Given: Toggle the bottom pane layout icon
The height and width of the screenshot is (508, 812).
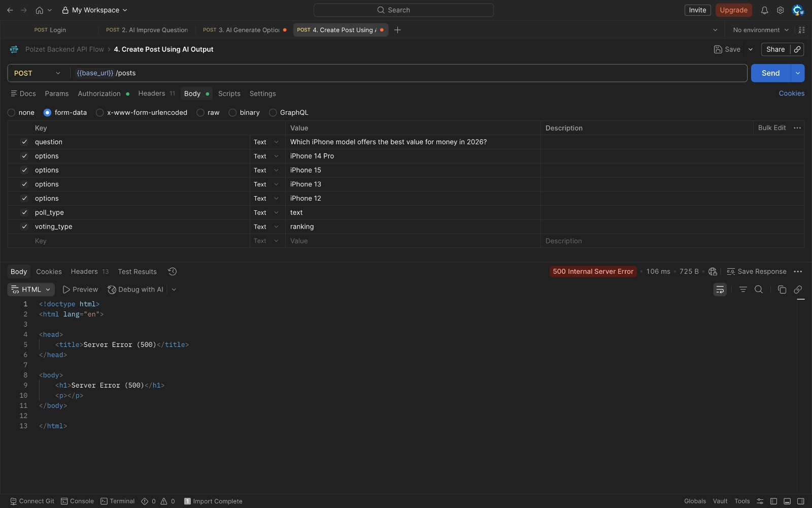Looking at the screenshot, I should click(787, 501).
